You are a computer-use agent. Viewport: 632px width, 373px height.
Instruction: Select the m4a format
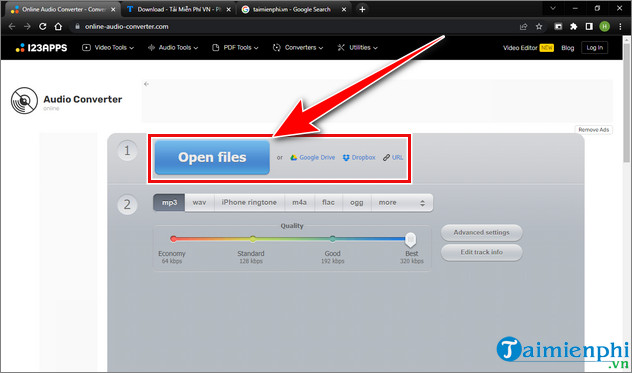pyautogui.click(x=299, y=202)
